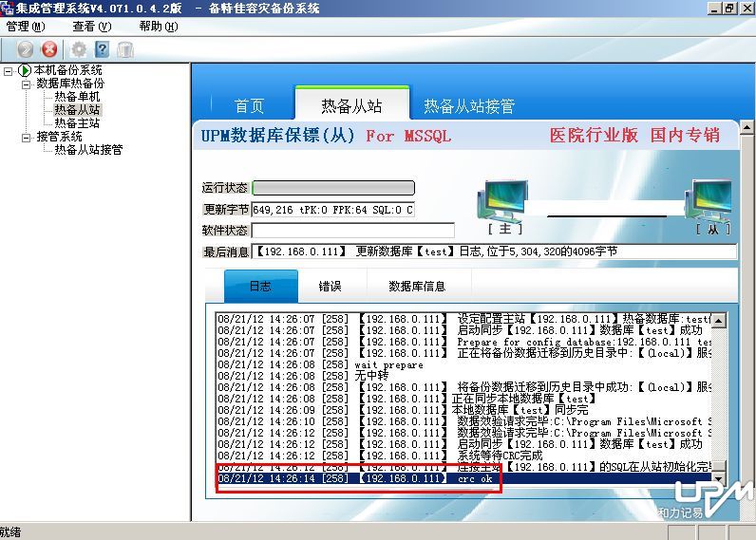Collapse the 数据库热备份 tree node
Screen dimensions: 756x540
tap(26, 84)
